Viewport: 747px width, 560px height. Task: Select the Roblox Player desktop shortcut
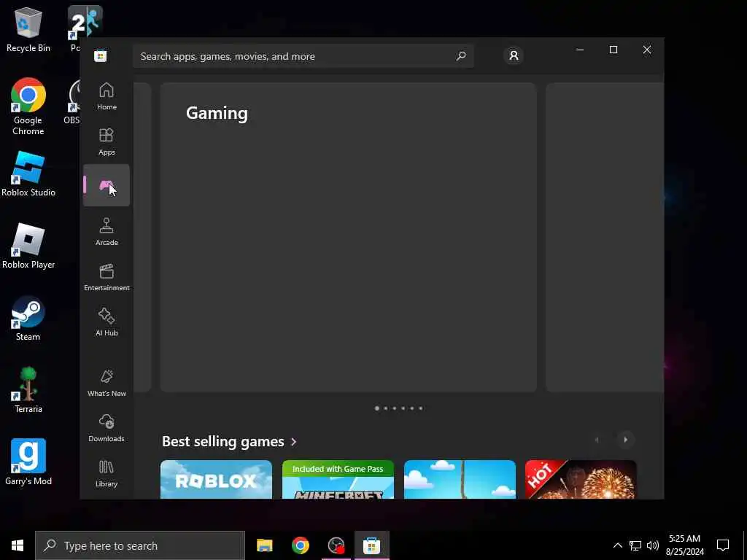(x=28, y=246)
